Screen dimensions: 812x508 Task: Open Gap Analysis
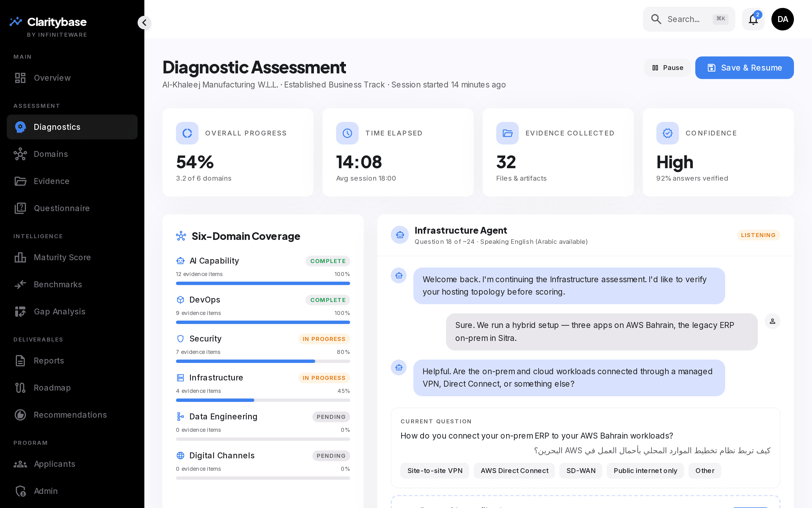point(72,312)
